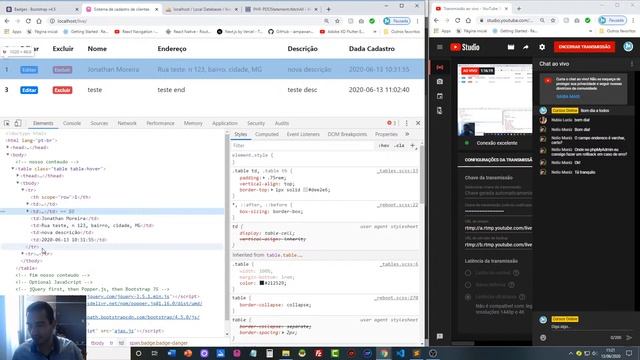Image resolution: width=640 pixels, height=360 pixels.
Task: Bookmark localhost page with the star icon
Action: pos(337,21)
